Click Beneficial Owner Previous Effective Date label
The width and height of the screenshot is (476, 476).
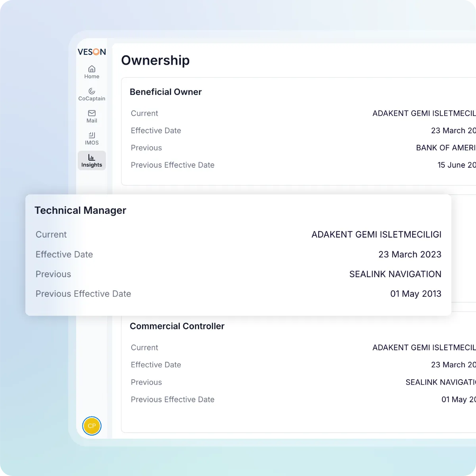pos(173,165)
